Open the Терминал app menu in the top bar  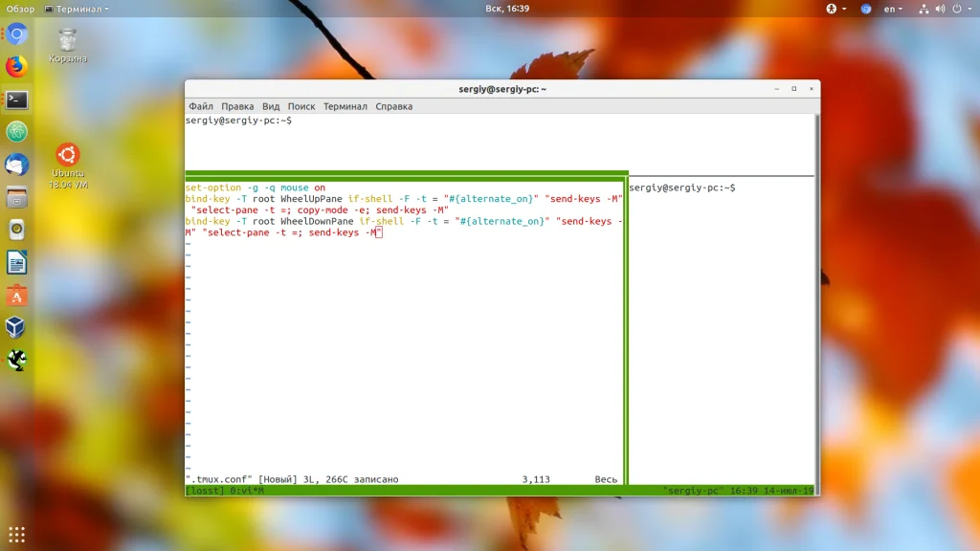77,9
